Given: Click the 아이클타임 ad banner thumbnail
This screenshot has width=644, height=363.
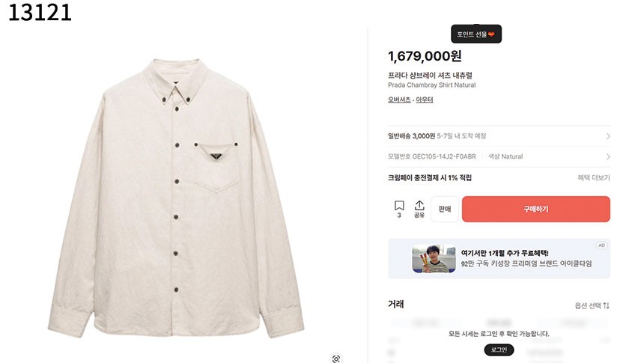Looking at the screenshot, I should pos(434,259).
